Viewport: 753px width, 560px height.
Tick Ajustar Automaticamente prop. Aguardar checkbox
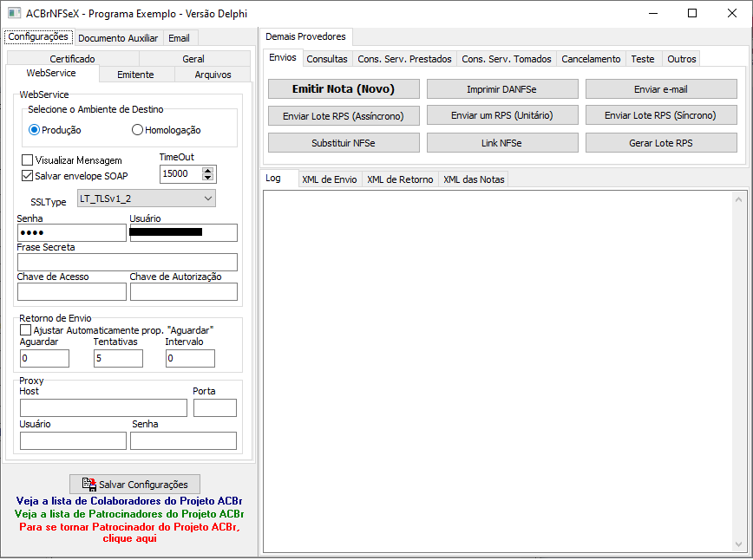point(25,330)
